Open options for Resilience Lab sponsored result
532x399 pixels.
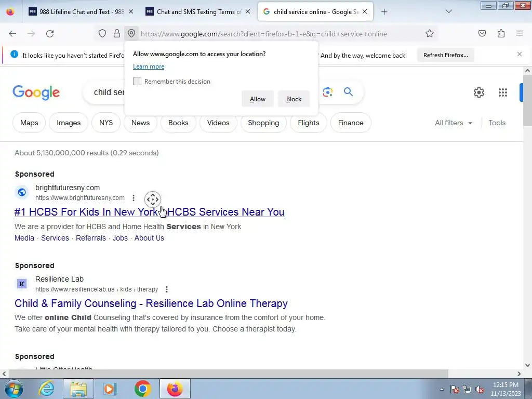pyautogui.click(x=167, y=289)
